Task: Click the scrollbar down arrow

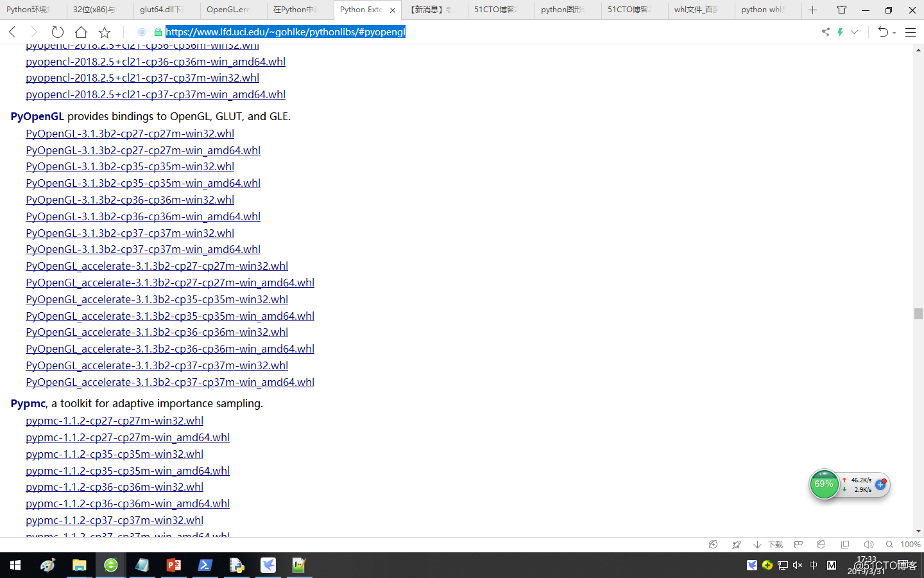Action: click(x=918, y=531)
